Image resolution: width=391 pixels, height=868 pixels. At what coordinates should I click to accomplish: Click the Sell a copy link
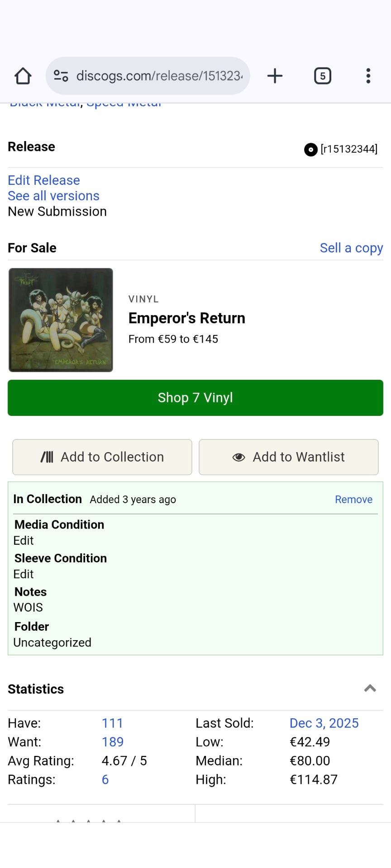tap(351, 248)
